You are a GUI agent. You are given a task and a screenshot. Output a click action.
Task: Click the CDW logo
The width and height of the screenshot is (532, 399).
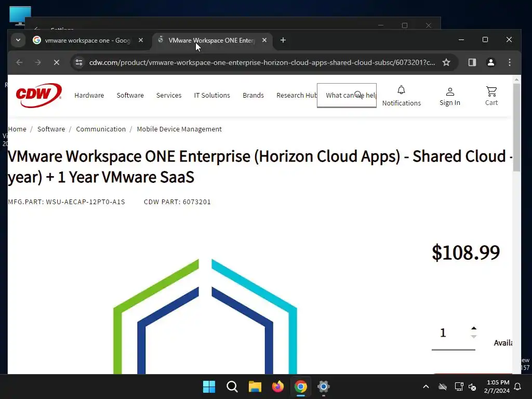[x=38, y=96]
